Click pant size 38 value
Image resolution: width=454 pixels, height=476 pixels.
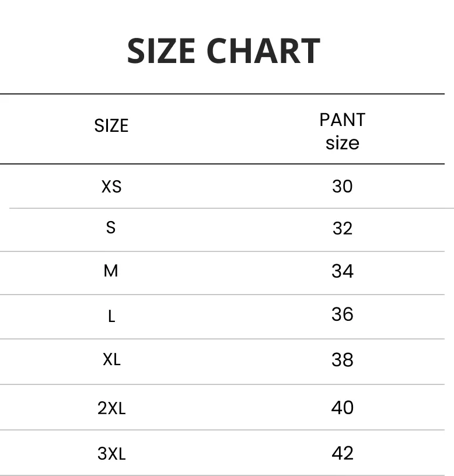[343, 360]
